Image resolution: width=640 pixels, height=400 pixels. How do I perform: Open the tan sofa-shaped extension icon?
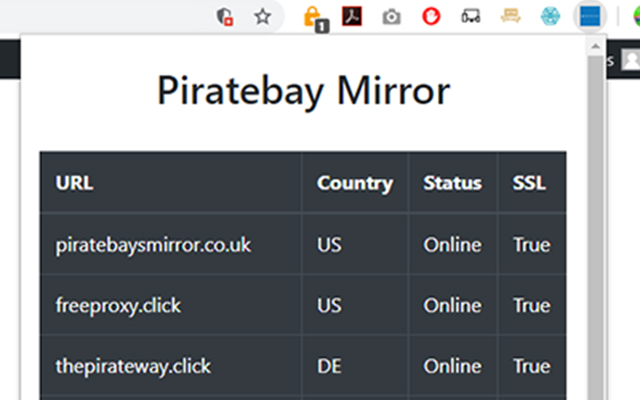click(510, 16)
